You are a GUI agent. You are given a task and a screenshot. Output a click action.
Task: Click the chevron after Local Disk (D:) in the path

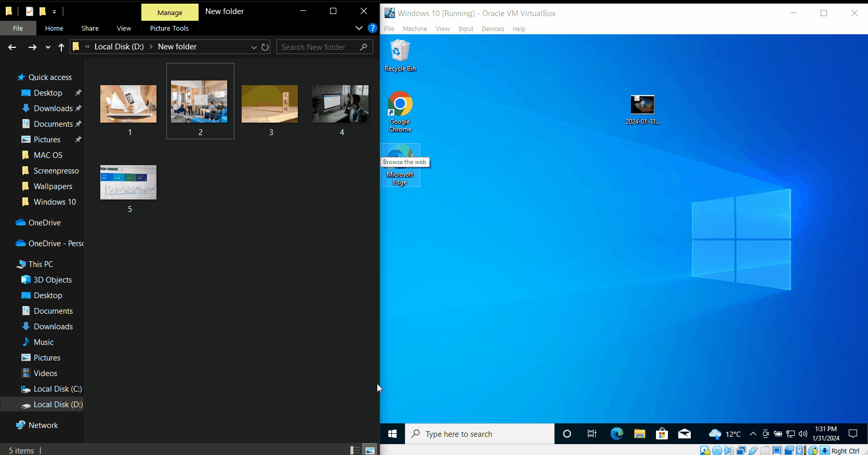pyautogui.click(x=151, y=47)
